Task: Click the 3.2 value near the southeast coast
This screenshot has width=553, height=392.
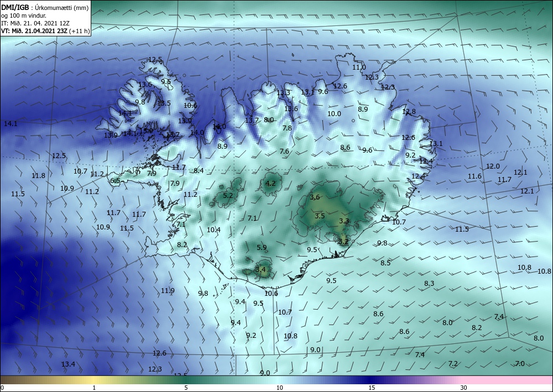Action: tap(343, 242)
